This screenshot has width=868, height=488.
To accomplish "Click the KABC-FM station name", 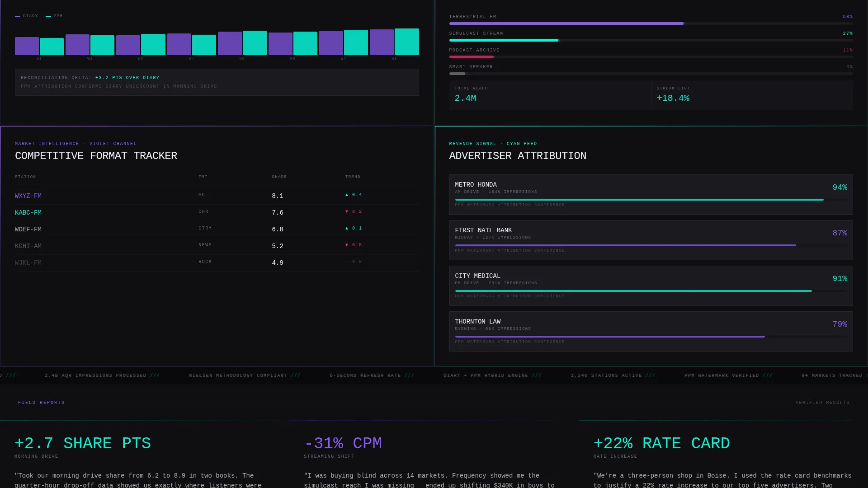I will click(28, 213).
